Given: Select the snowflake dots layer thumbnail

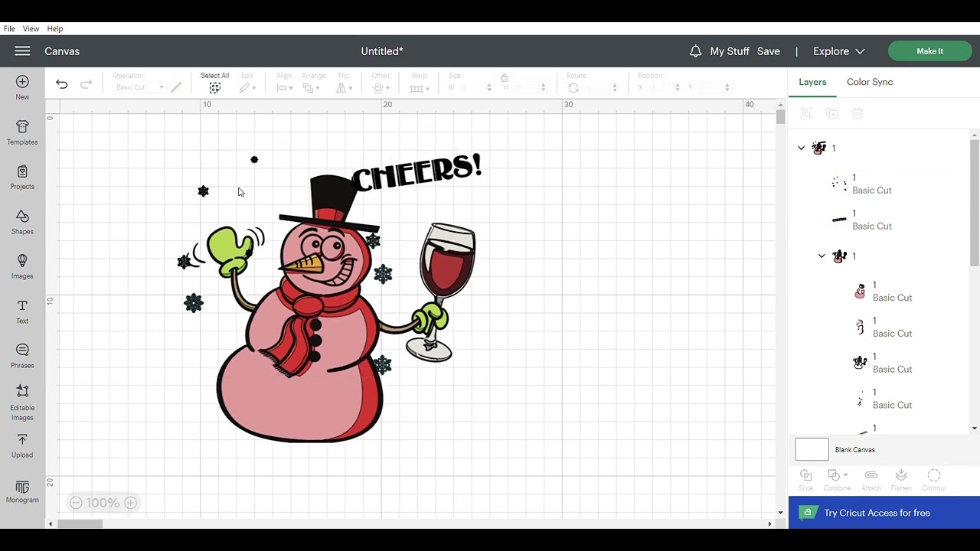Looking at the screenshot, I should pyautogui.click(x=839, y=184).
